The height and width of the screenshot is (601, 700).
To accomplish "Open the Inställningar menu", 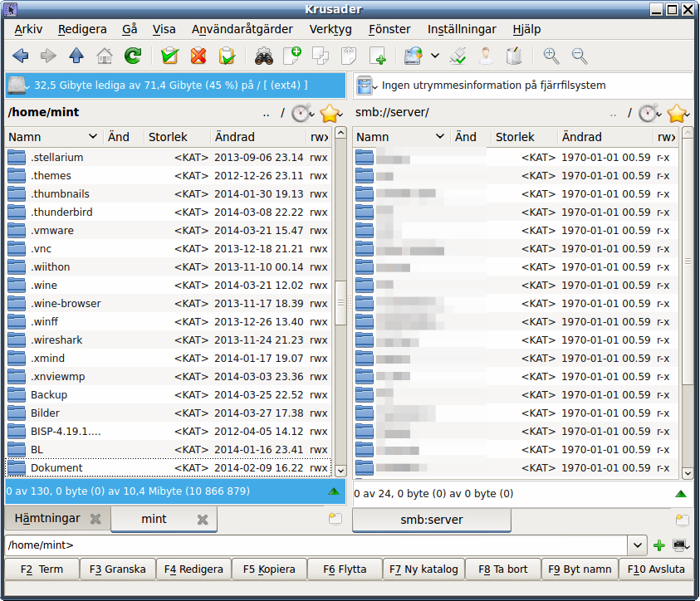I will 462,29.
